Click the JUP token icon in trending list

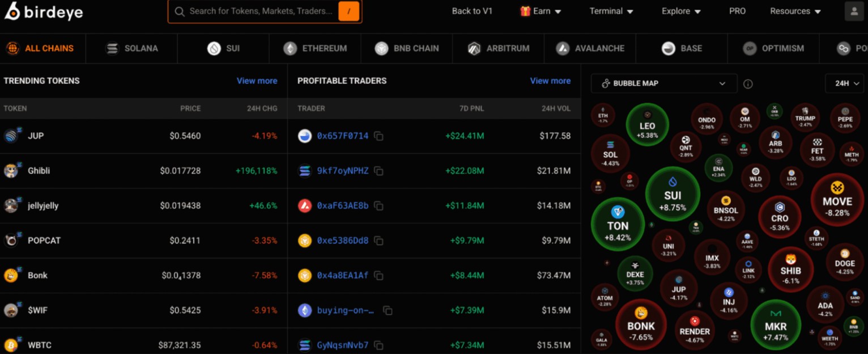13,136
